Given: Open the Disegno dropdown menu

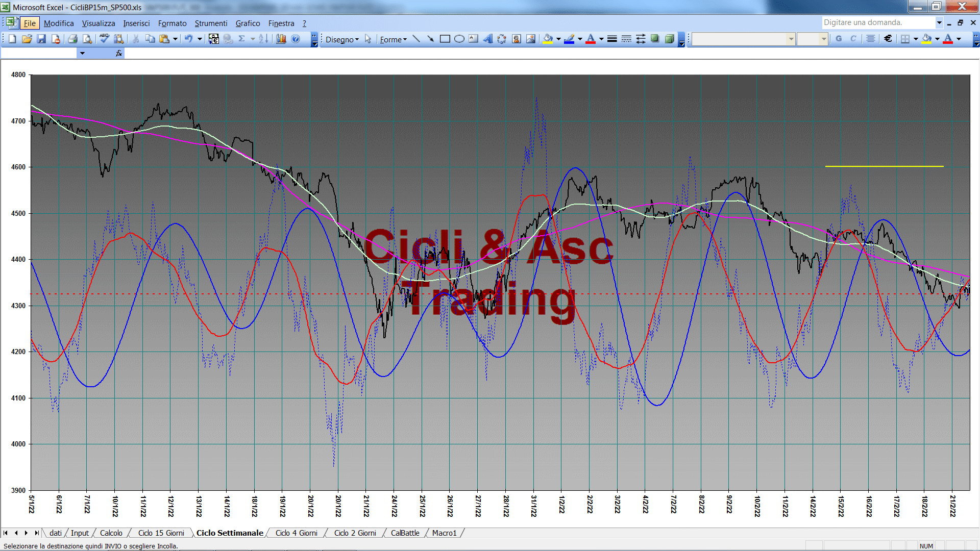Looking at the screenshot, I should 342,39.
